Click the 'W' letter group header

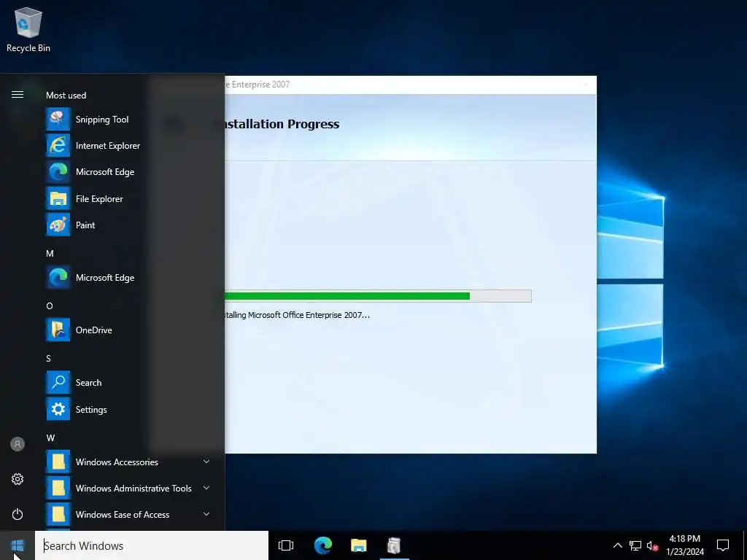[x=50, y=437]
